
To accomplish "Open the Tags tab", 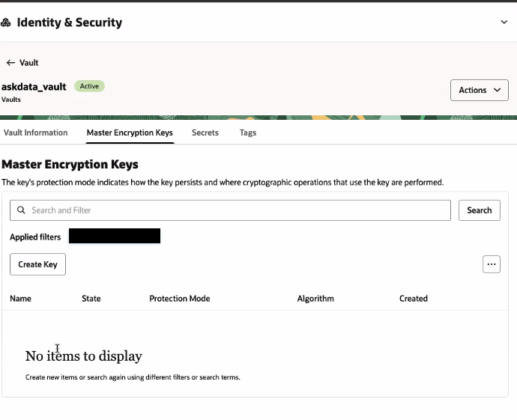I will (x=248, y=133).
